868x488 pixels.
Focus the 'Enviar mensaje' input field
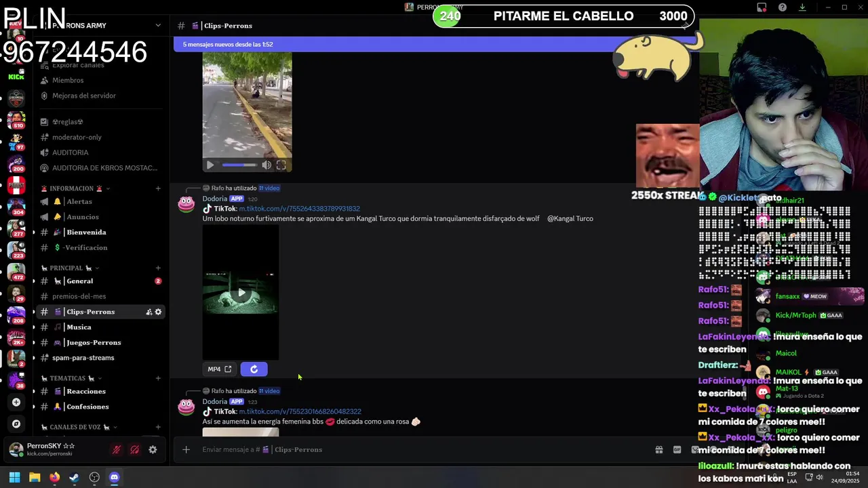[420, 449]
